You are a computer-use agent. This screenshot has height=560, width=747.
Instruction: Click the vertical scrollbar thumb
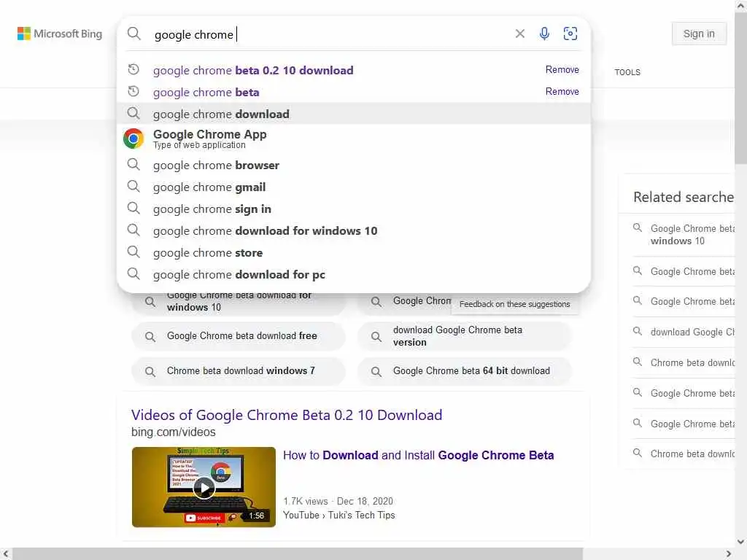[741, 88]
